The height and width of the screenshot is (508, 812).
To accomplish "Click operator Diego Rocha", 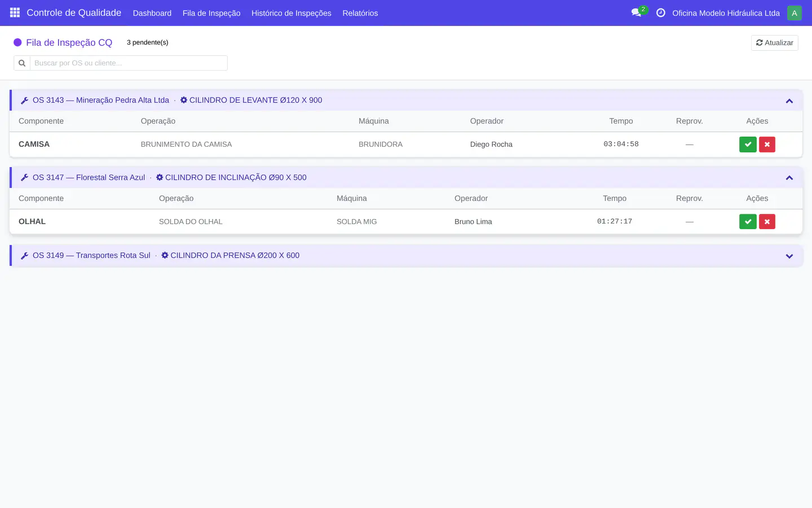I will point(491,144).
